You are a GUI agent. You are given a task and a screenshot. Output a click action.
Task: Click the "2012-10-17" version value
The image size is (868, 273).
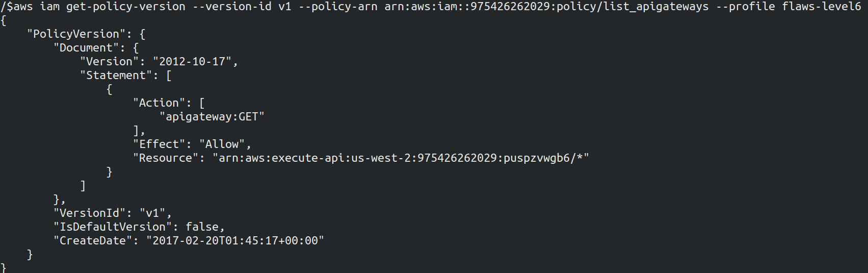pos(192,62)
